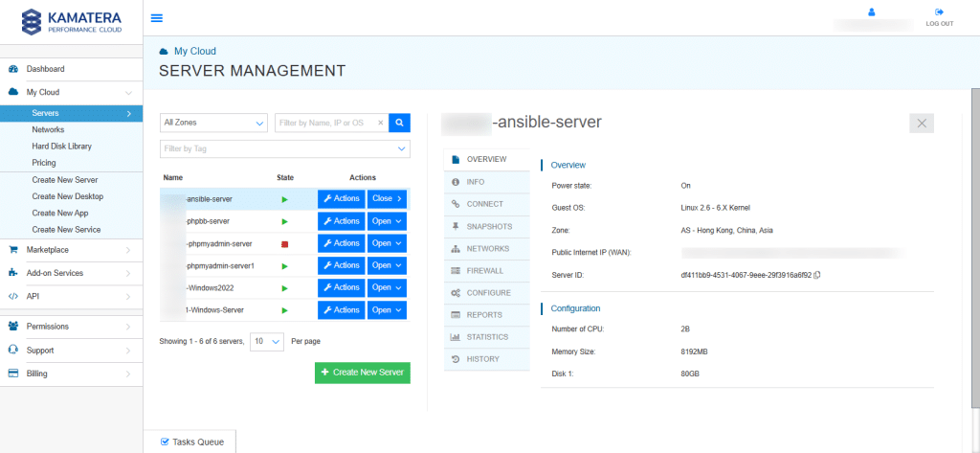
Task: Click Open dropdown for phpbb-server
Action: tap(387, 221)
